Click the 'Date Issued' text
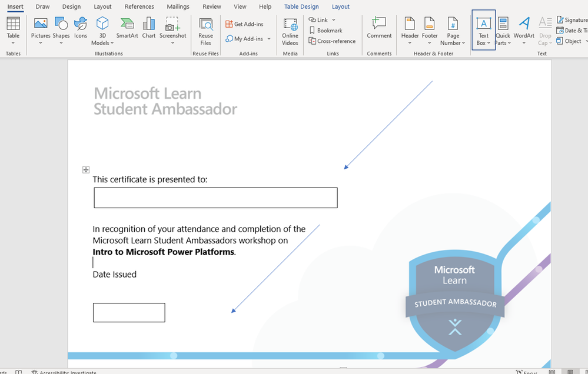Image resolution: width=588 pixels, height=374 pixels. click(x=114, y=274)
